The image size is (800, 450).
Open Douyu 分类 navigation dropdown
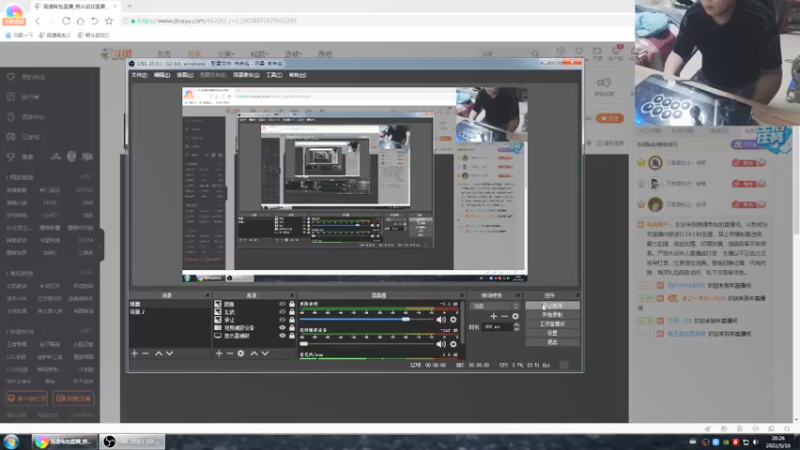coord(226,54)
